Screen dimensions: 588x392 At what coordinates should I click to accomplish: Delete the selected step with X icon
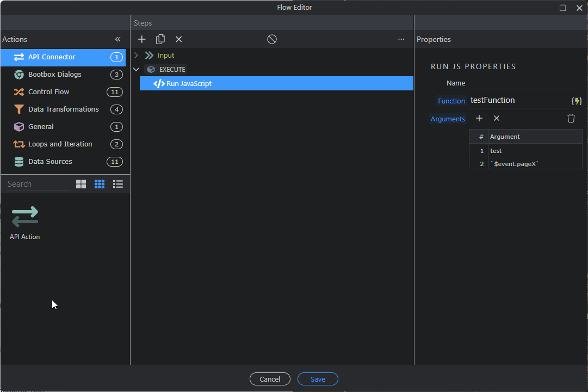178,39
